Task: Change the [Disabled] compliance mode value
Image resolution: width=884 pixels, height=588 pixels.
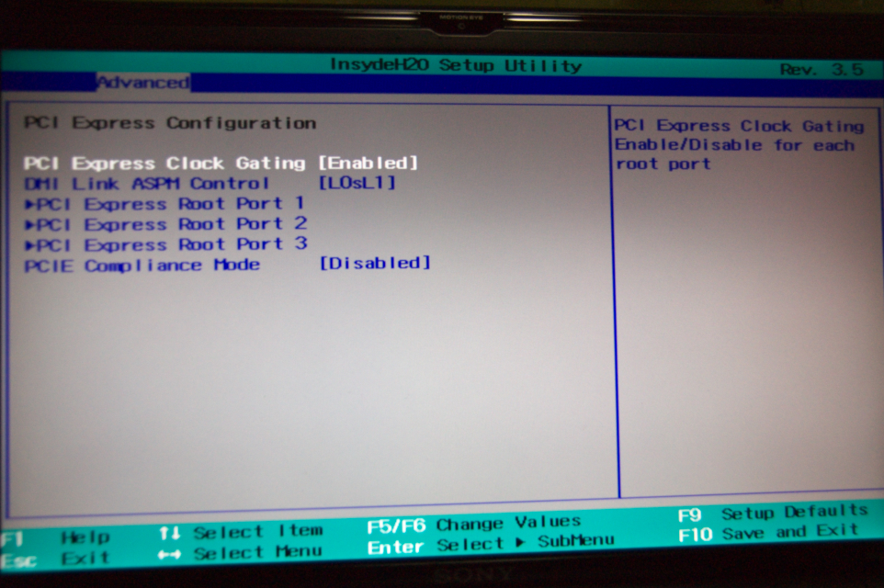Action: [x=375, y=263]
